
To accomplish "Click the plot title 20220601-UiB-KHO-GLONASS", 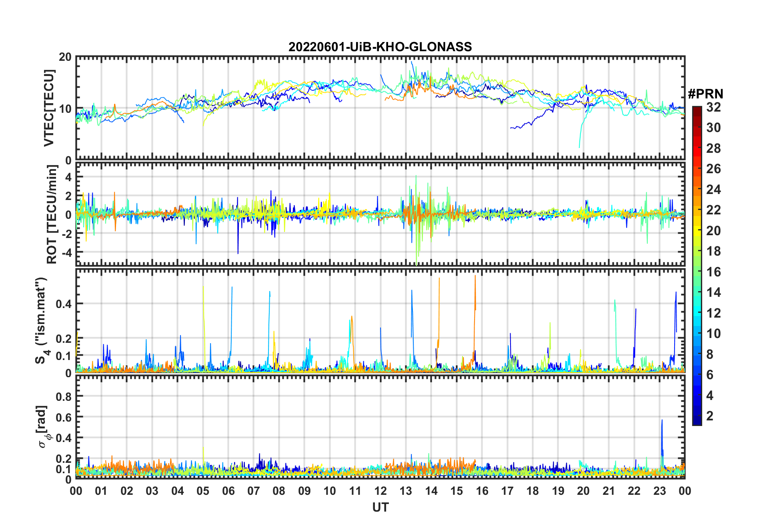I will pyautogui.click(x=380, y=47).
